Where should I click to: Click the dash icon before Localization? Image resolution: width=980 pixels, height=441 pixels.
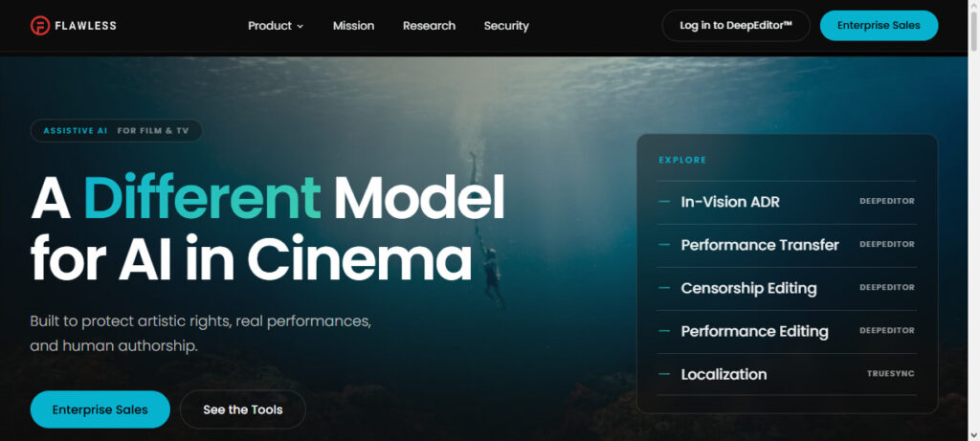coord(664,374)
